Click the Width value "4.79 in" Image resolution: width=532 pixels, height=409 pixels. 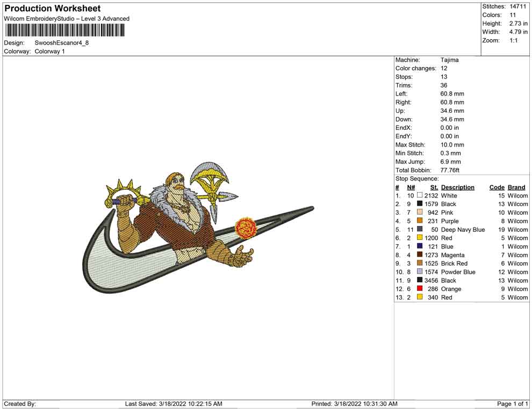tap(518, 32)
